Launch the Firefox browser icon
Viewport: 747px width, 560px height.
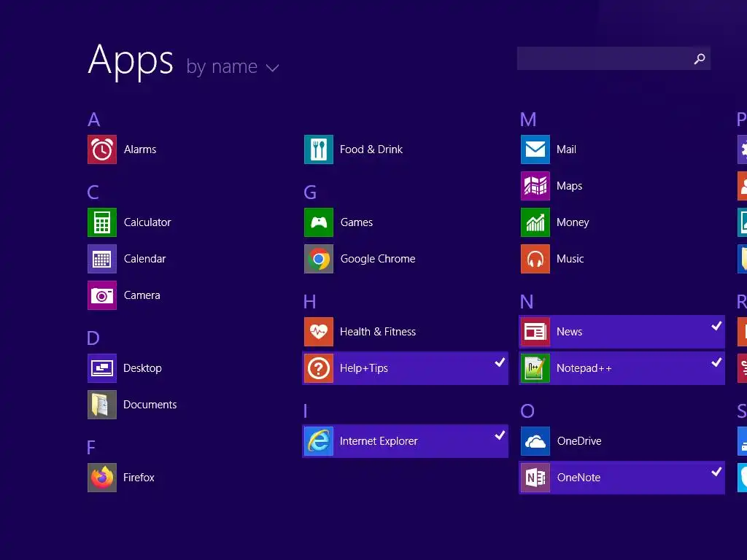(102, 478)
